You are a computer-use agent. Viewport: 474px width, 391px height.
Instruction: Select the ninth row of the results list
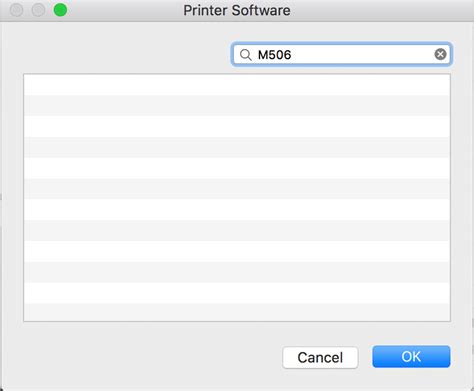[237, 251]
